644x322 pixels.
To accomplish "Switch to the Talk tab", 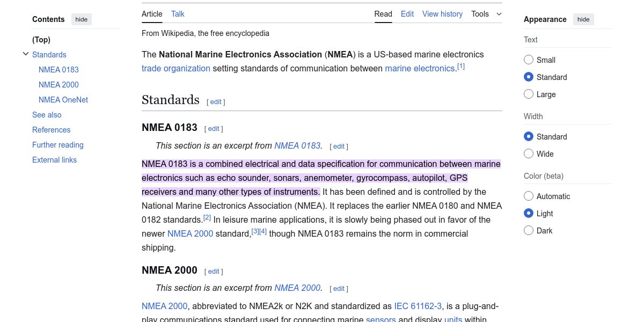I will [x=178, y=14].
